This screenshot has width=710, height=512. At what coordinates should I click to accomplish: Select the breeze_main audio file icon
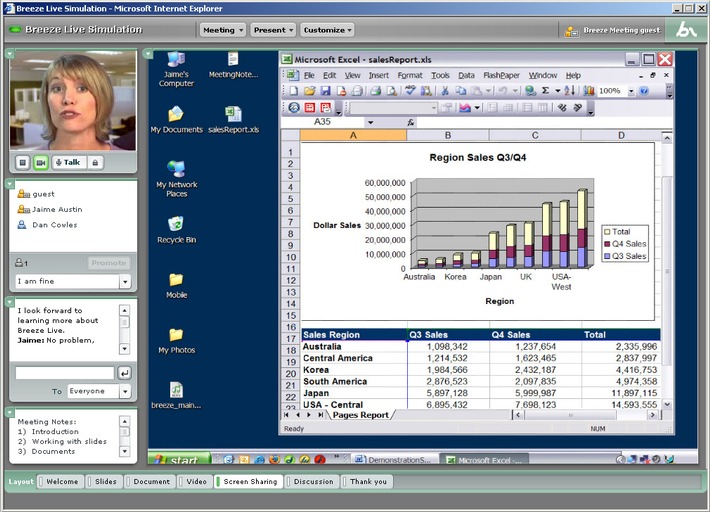[176, 395]
